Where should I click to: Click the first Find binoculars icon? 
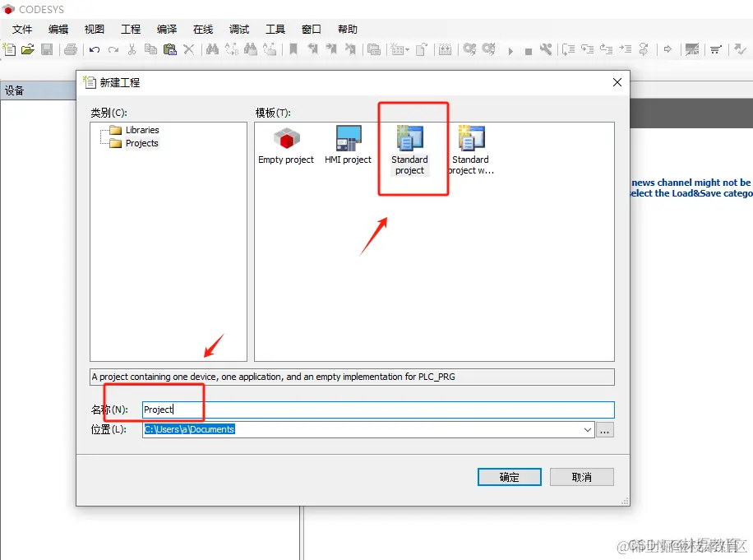[x=212, y=49]
